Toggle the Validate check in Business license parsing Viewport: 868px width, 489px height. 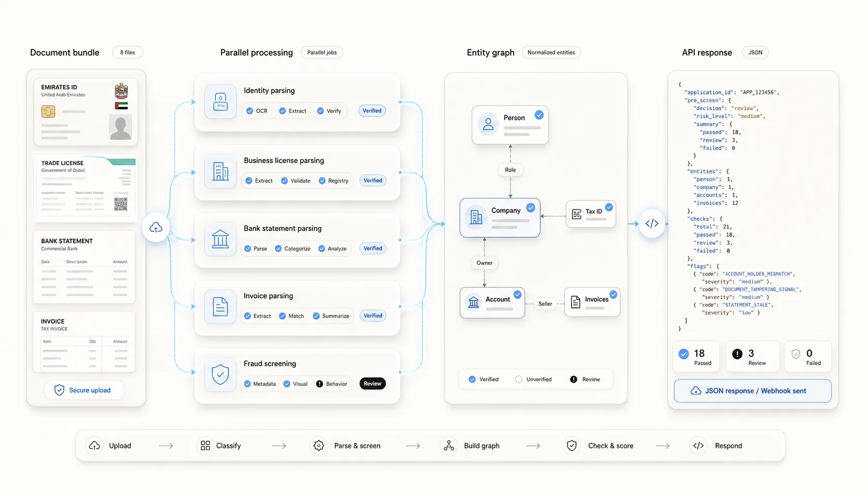pos(284,181)
